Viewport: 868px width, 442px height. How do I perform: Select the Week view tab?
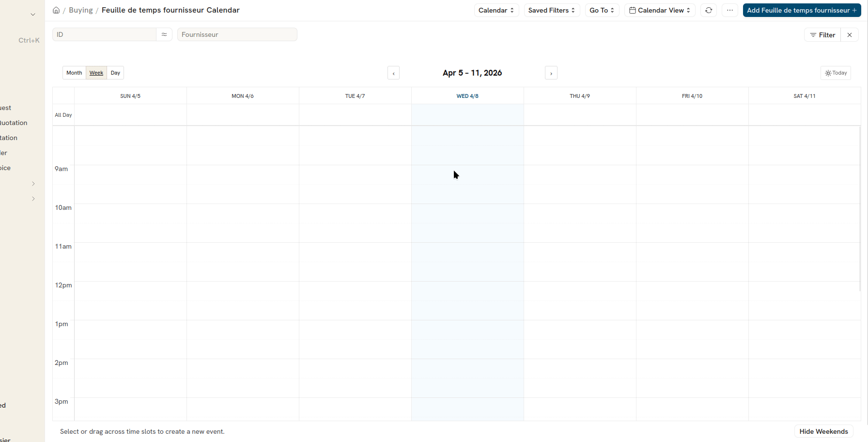tap(96, 73)
